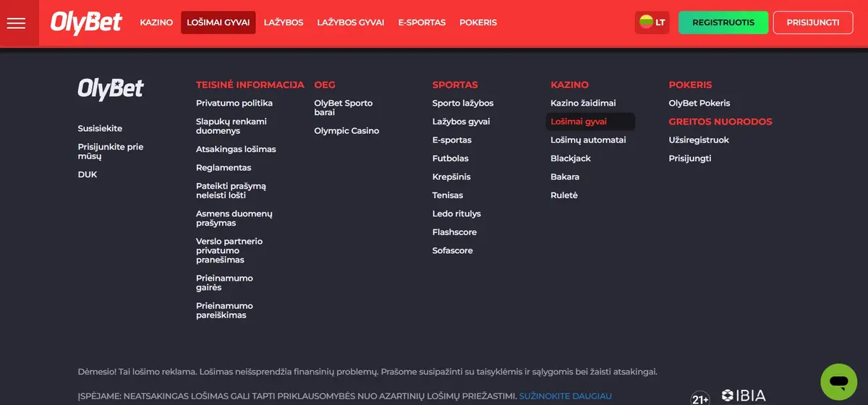Click the Kazino footer column heading
The image size is (868, 405).
[x=570, y=85]
